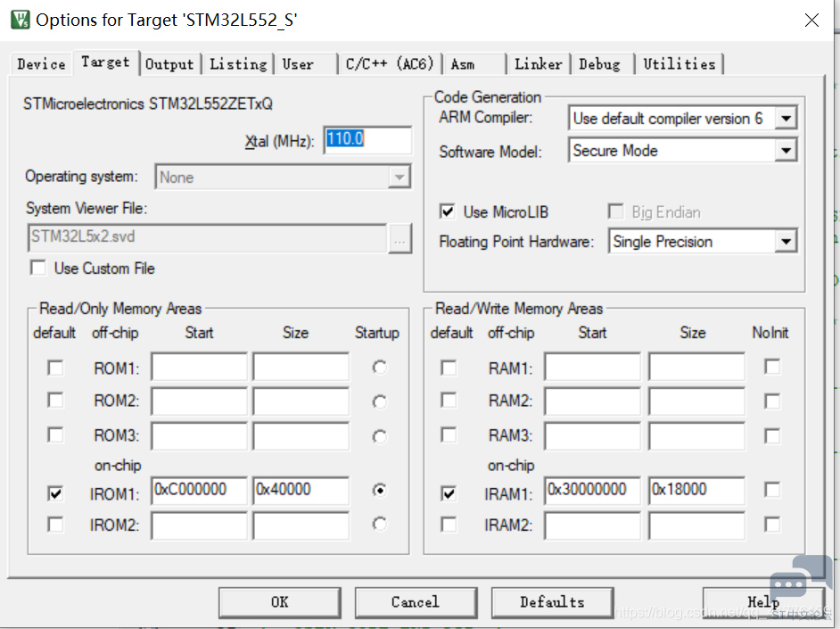
Task: Select the IROM2 Startup radio button
Action: coord(380,524)
